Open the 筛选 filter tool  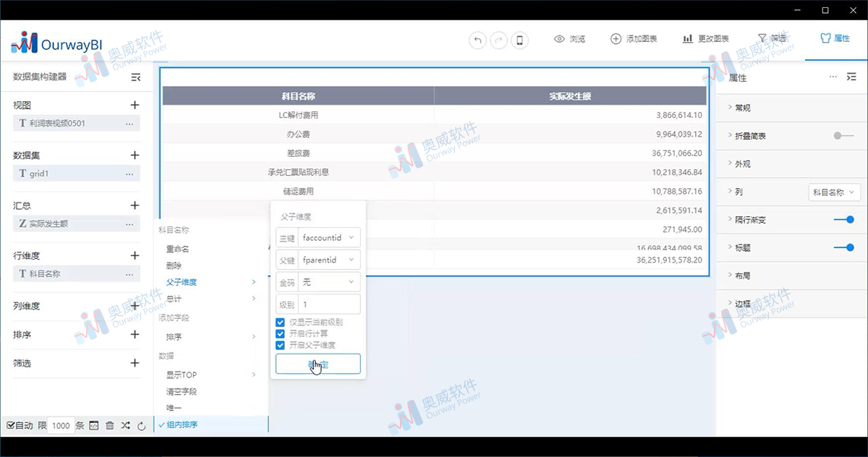(772, 39)
